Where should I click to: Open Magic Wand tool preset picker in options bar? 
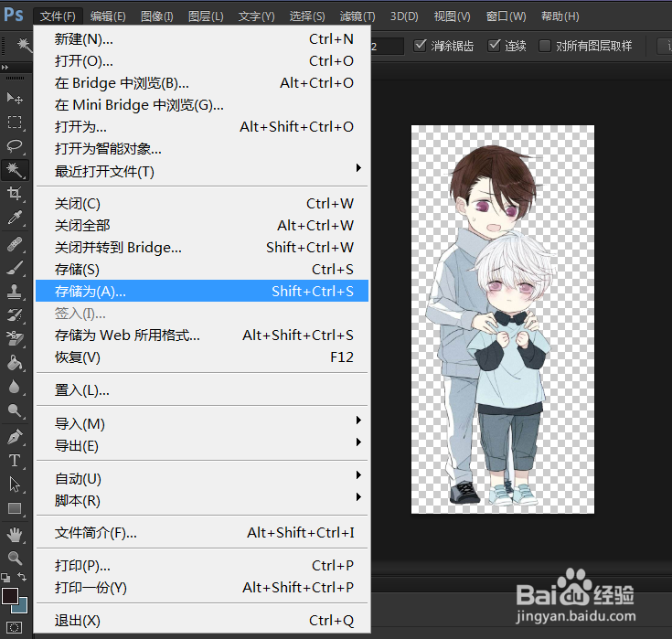pyautogui.click(x=24, y=45)
